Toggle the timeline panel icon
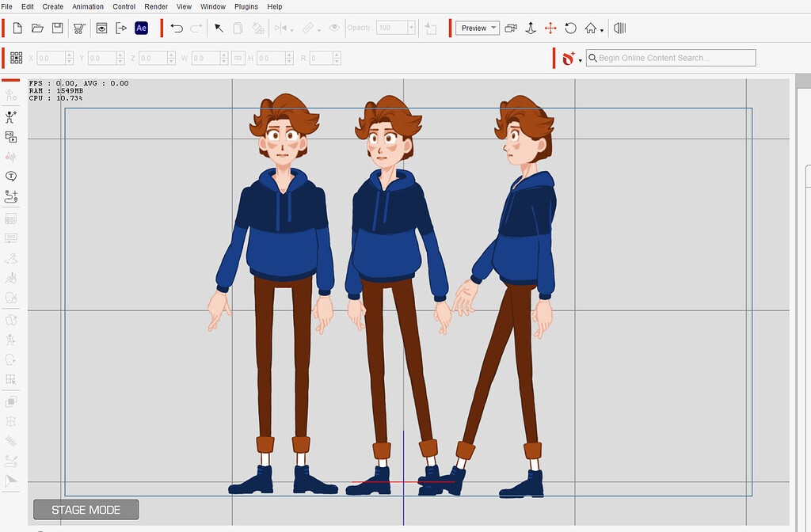Image resolution: width=811 pixels, height=532 pixels. click(619, 28)
